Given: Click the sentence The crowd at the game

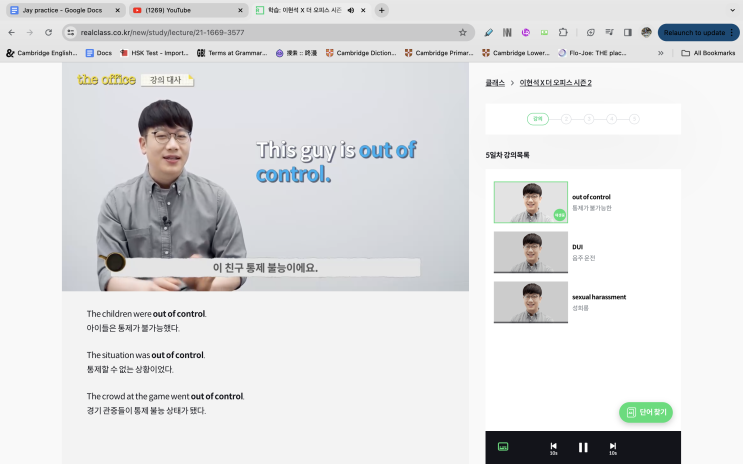Looking at the screenshot, I should (x=165, y=396).
